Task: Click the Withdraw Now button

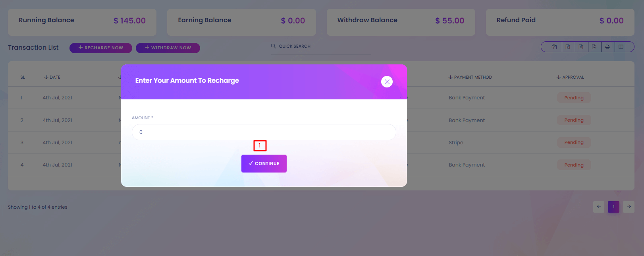Action: coord(168,48)
